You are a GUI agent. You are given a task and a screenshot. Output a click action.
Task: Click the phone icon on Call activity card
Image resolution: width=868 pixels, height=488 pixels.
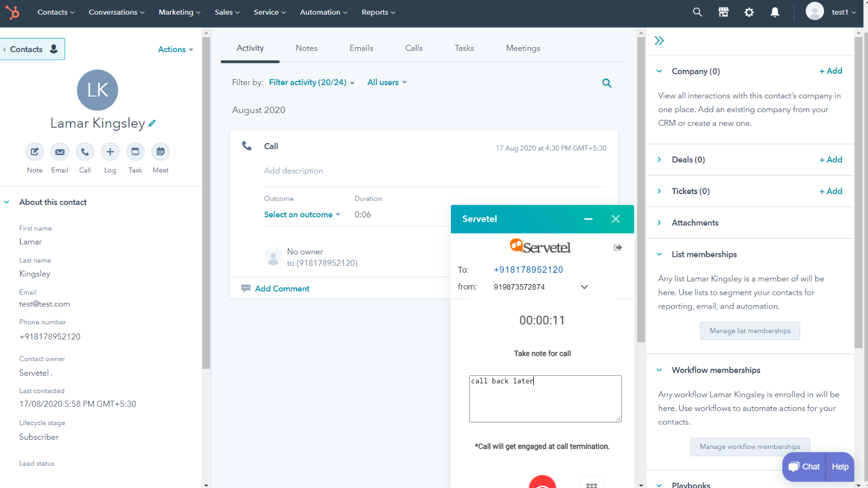[x=247, y=146]
